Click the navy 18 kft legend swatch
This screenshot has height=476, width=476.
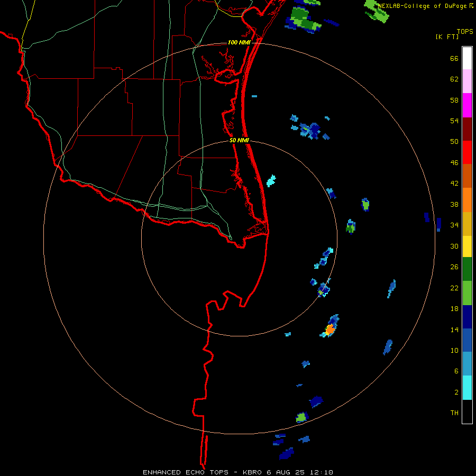click(x=467, y=317)
